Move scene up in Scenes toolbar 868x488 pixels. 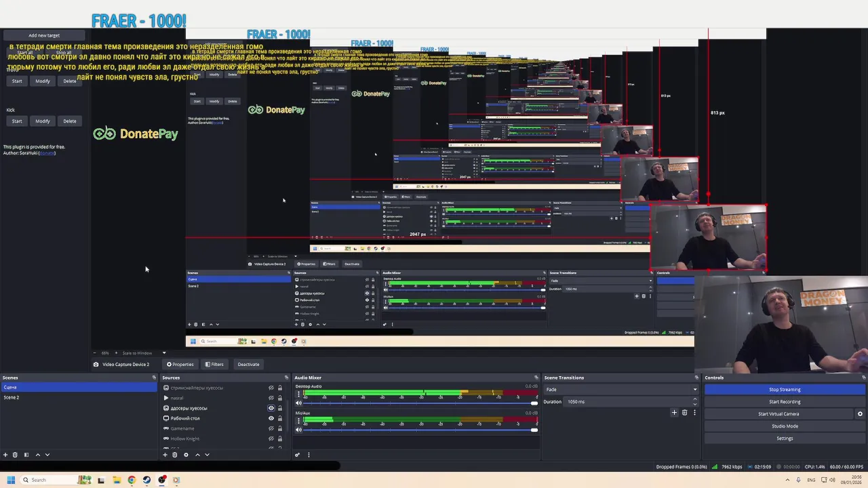coord(38,455)
